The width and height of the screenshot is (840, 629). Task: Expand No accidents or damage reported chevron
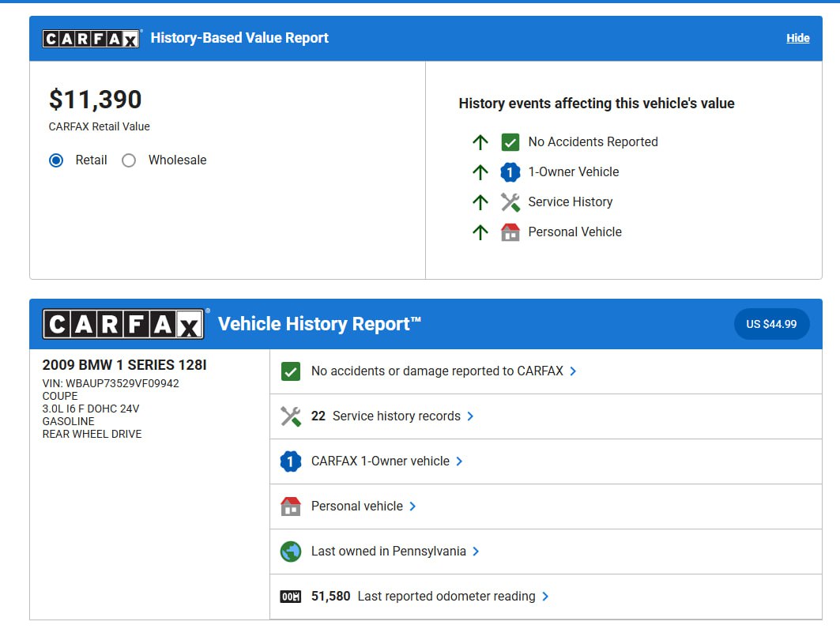tap(573, 371)
